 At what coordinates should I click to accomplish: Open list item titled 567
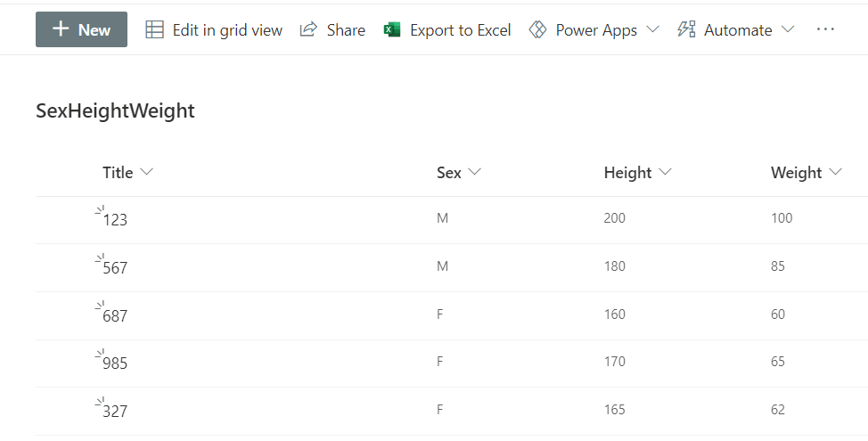click(115, 267)
